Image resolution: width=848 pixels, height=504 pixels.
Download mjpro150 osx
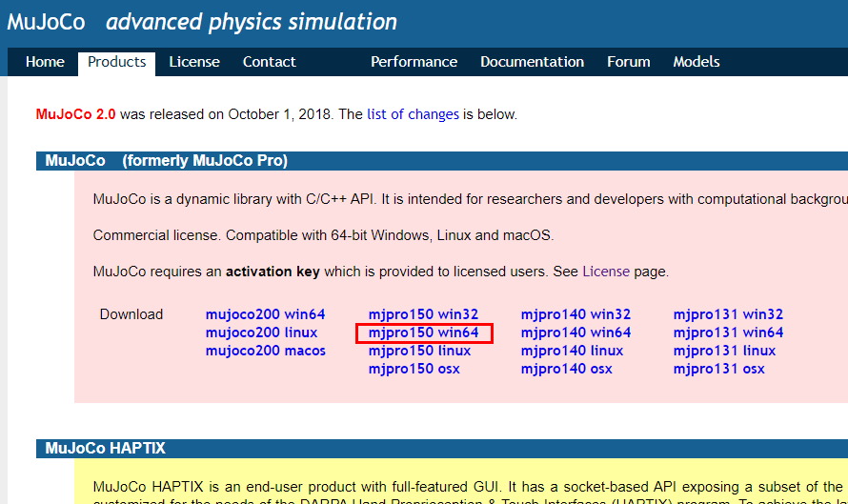click(414, 369)
